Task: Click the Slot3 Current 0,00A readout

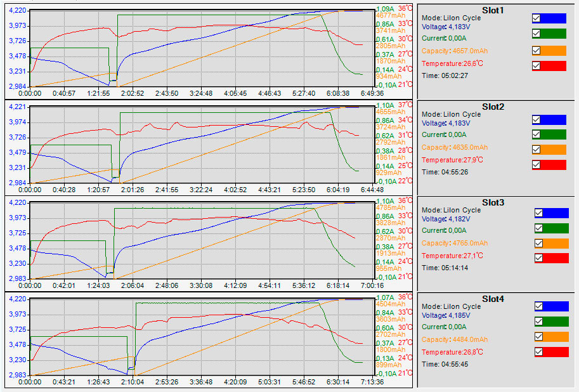Action: pos(444,230)
